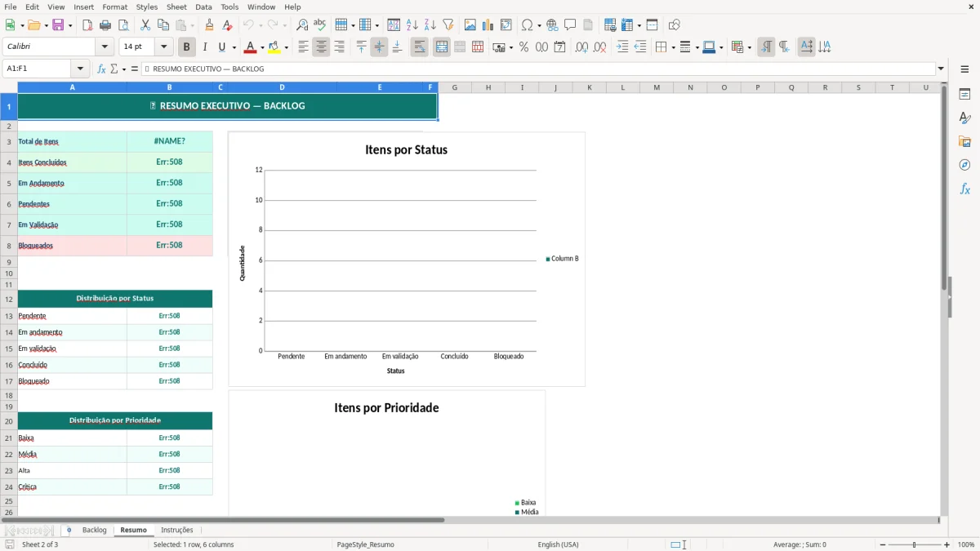Click PageStyle_Resumo in the status bar
Viewport: 980px width, 551px height.
[365, 544]
